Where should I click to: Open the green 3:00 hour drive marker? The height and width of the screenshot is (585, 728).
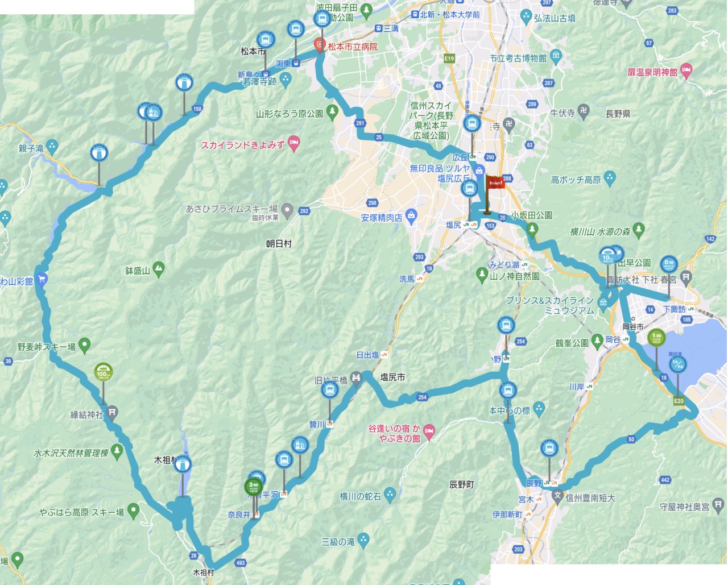click(253, 487)
